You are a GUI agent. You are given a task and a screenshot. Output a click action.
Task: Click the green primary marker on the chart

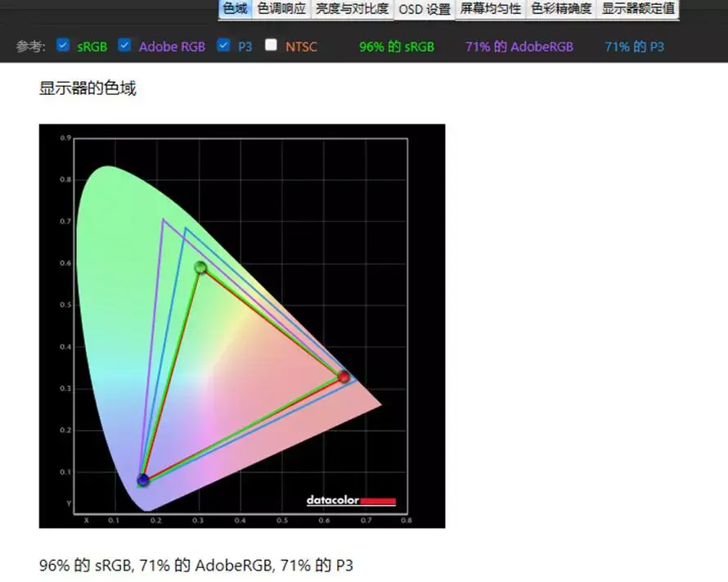(x=200, y=268)
